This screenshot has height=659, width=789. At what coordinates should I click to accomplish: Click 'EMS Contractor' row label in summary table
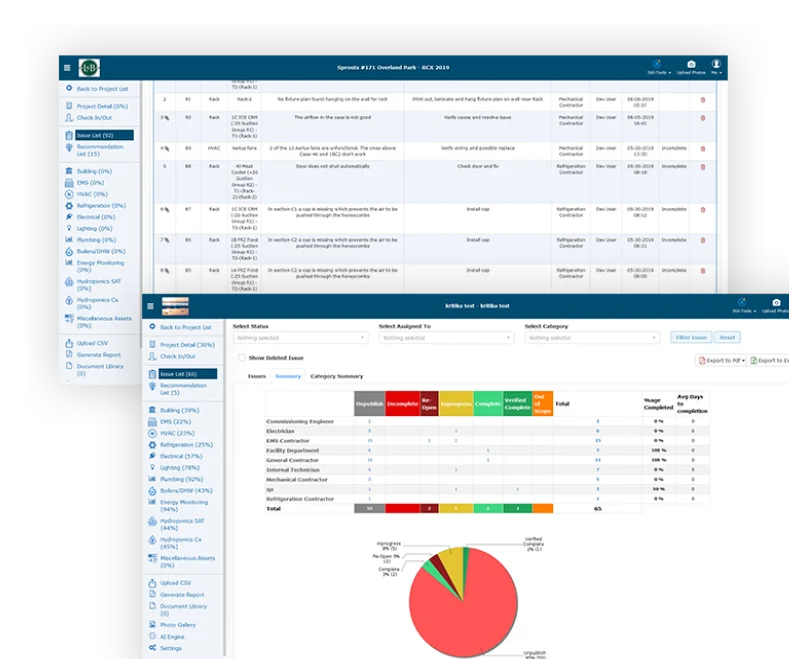(287, 441)
